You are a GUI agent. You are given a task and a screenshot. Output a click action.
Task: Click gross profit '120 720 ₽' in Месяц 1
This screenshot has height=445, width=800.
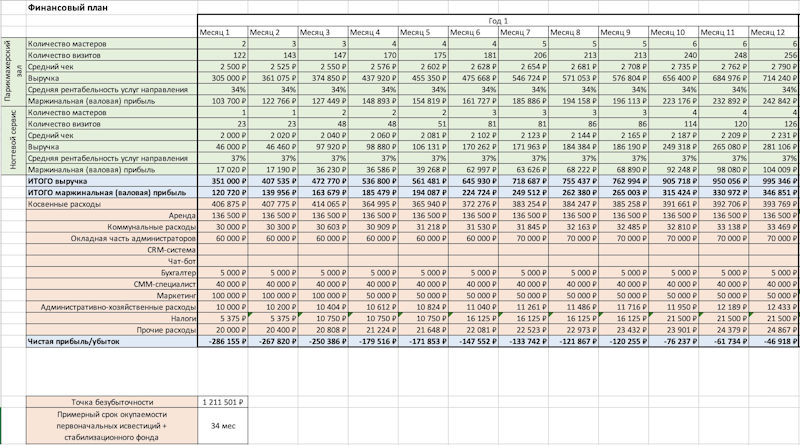point(222,192)
